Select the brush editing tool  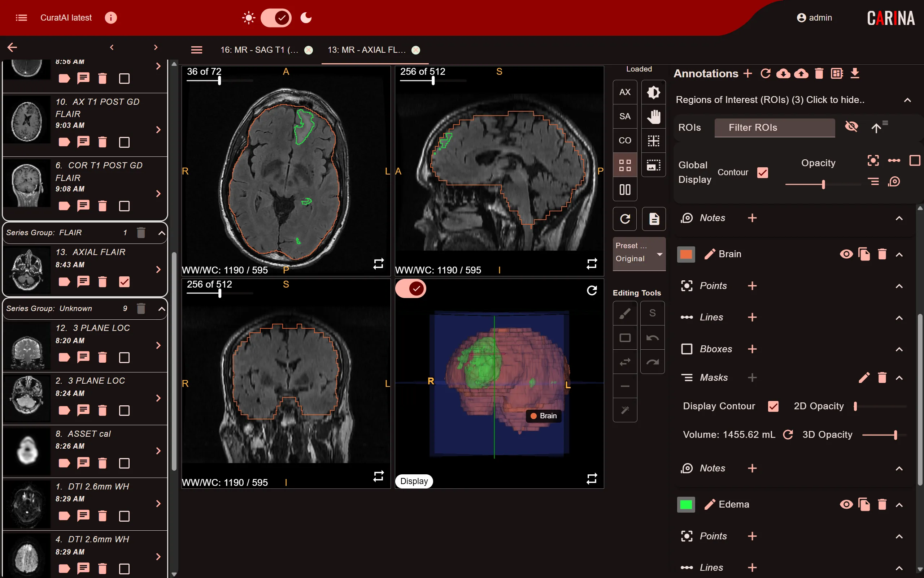coord(625,314)
